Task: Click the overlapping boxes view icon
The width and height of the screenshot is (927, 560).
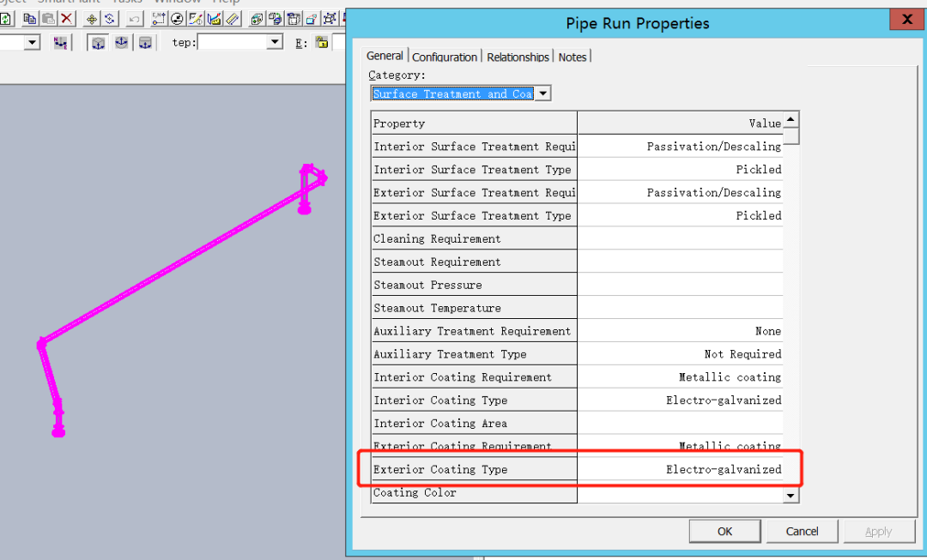Action: (275, 19)
